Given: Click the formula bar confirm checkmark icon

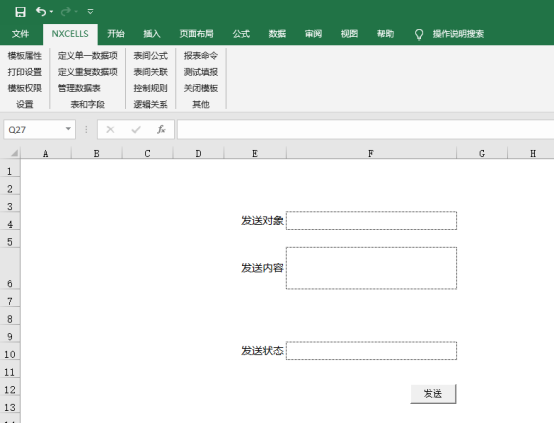Looking at the screenshot, I should tap(136, 130).
